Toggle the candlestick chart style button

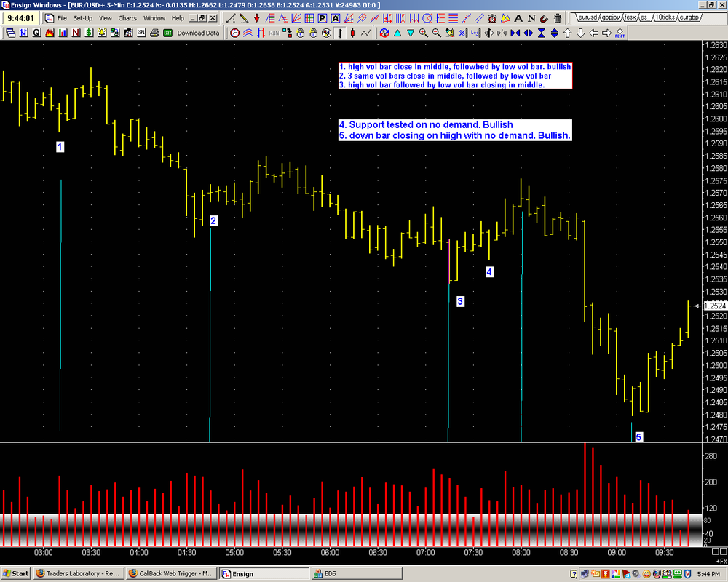point(353,33)
